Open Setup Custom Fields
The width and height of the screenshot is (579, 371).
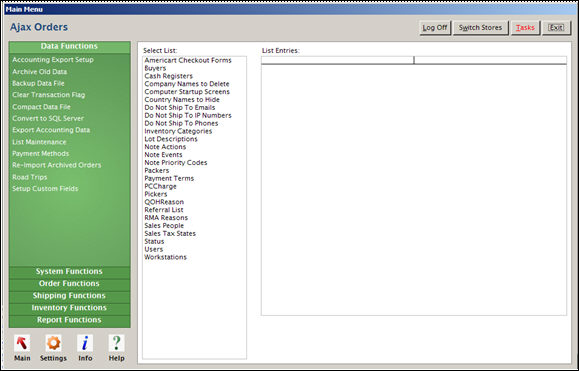click(45, 189)
